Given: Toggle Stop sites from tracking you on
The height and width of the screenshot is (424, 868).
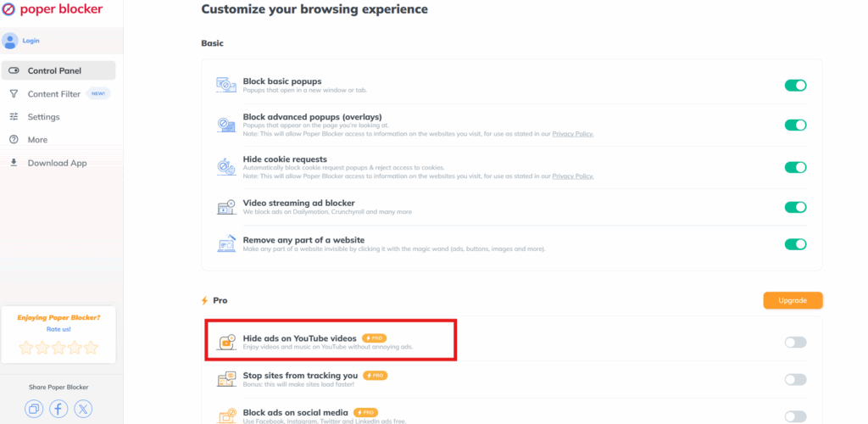Looking at the screenshot, I should click(795, 380).
